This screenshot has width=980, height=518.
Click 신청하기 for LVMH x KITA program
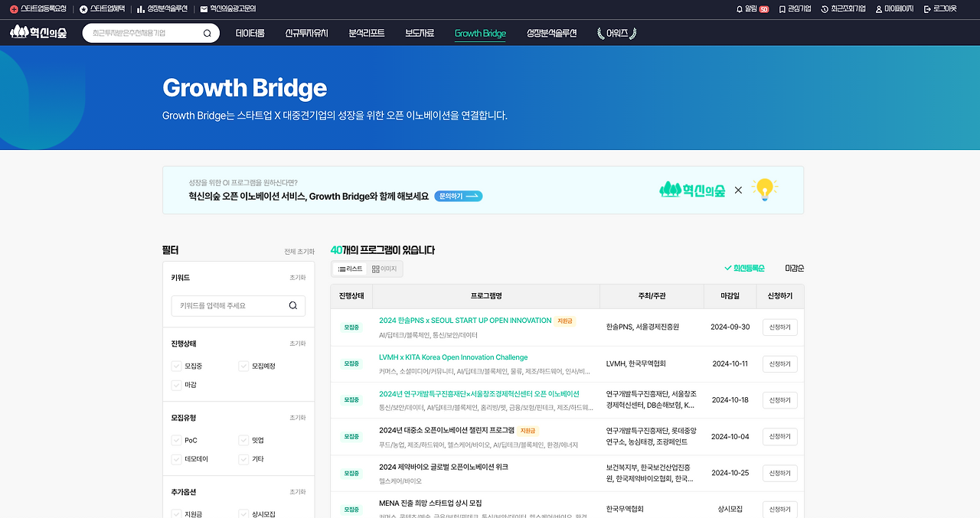(x=780, y=364)
